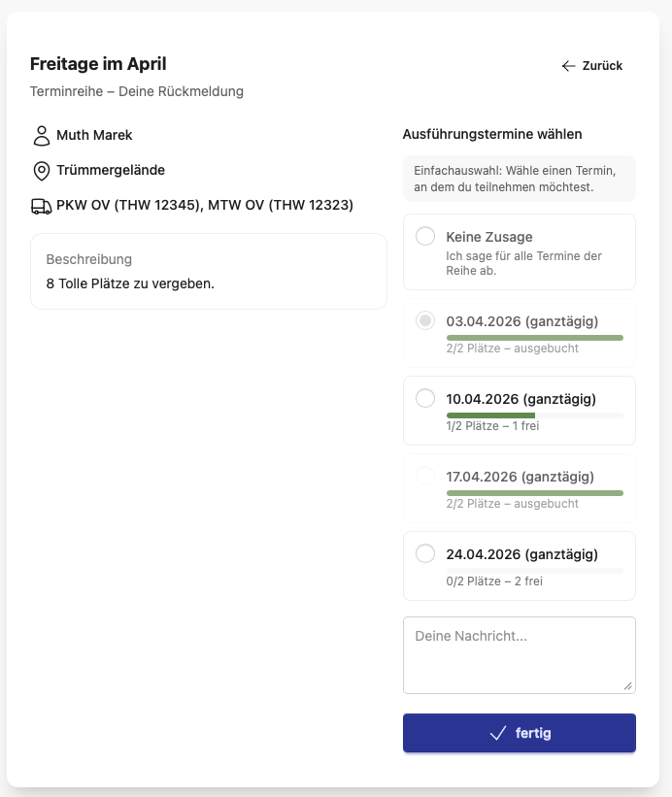672x797 pixels.
Task: Select the Keine Zusage radio option
Action: click(x=425, y=236)
